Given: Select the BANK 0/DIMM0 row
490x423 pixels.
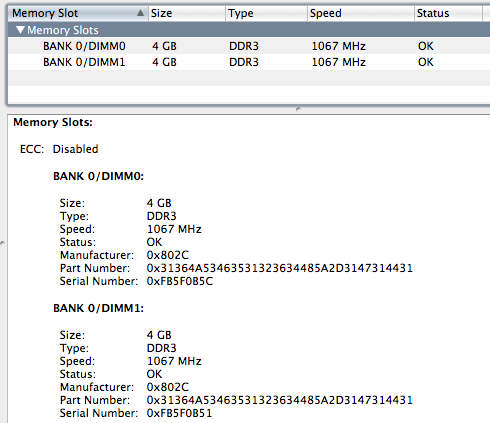Looking at the screenshot, I should coord(249,46).
